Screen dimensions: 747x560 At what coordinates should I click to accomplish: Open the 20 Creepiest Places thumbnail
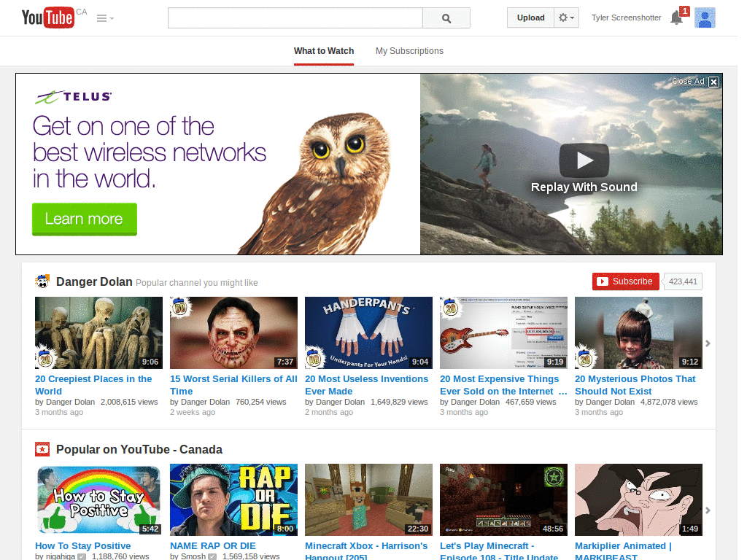pos(98,332)
